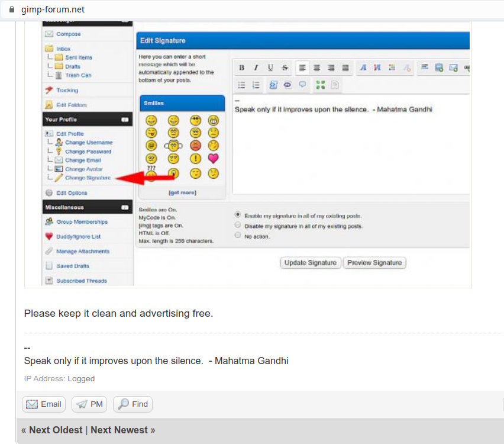Viewport: 504px width, 444px height.
Task: Open Change Avatar
Action: coord(83,169)
